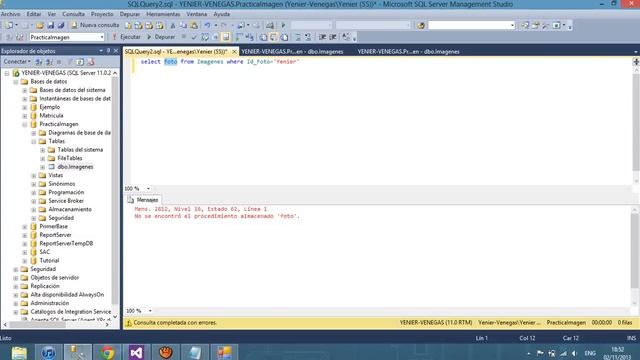
Task: Click the Cut icon in toolbar
Action: tap(173, 25)
